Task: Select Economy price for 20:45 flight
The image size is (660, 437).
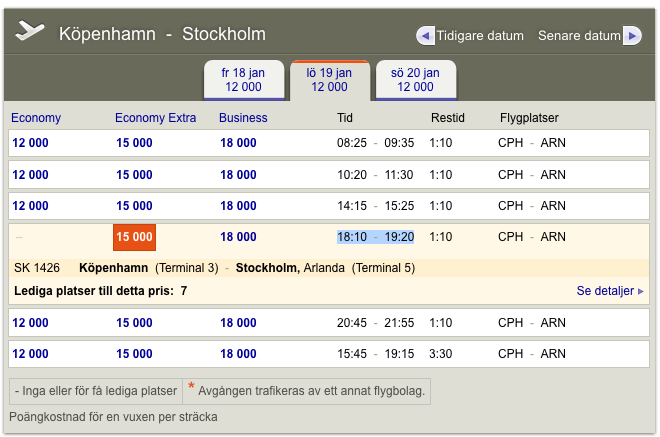Action: click(30, 323)
